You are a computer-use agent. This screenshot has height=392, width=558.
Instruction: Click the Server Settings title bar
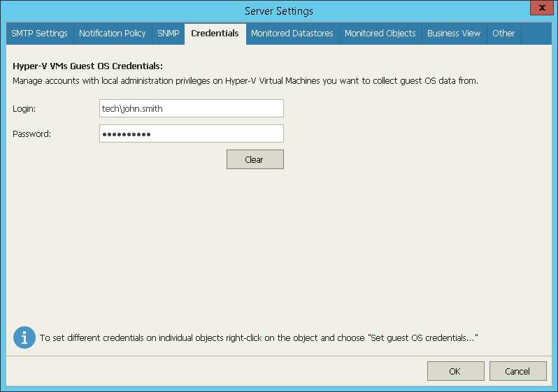click(278, 10)
